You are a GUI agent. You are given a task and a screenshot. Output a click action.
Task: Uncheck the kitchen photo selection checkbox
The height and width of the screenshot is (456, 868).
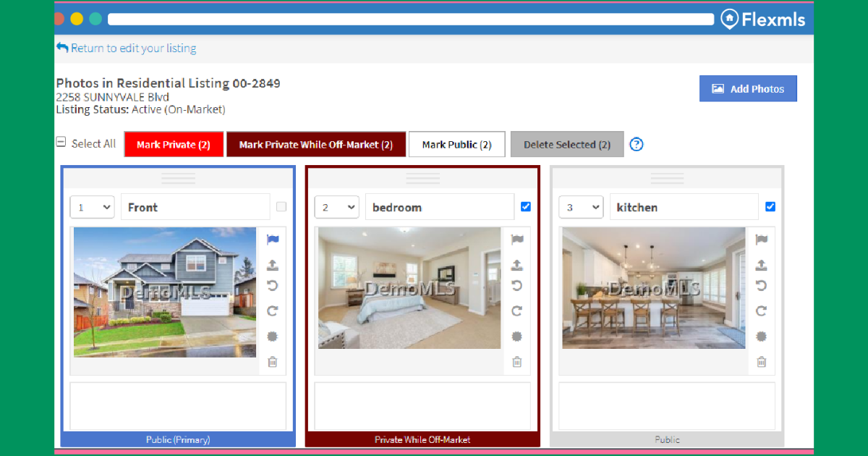tap(770, 206)
